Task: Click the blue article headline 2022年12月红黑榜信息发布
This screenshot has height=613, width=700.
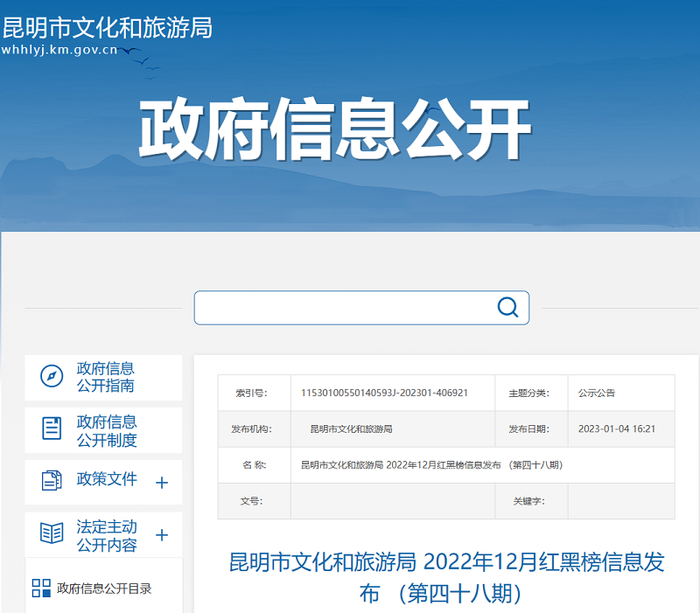Action: click(446, 577)
